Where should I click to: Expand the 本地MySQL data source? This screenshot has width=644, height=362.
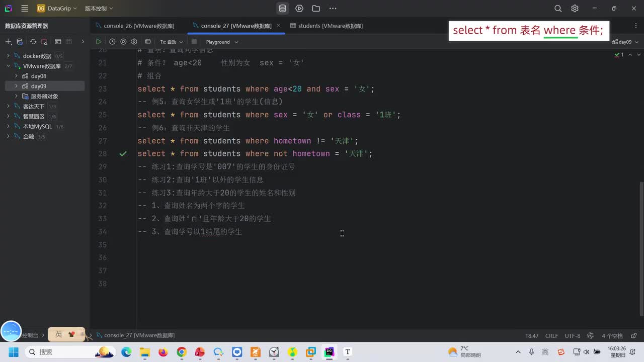point(9,126)
